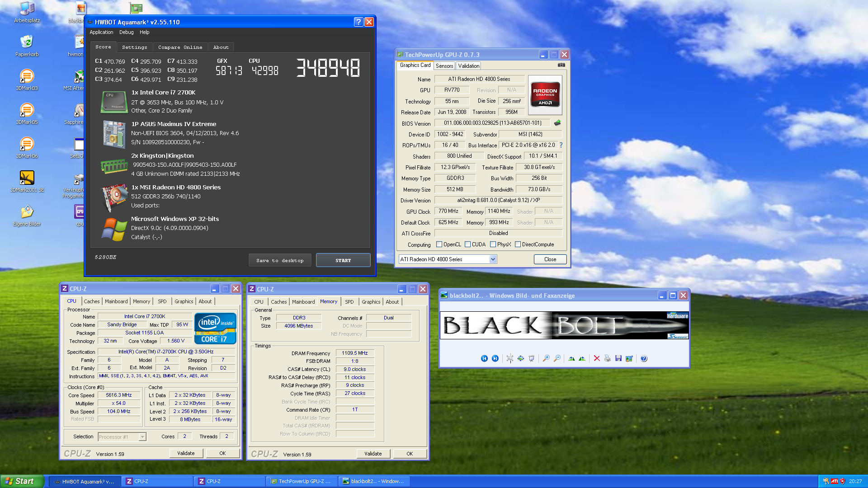The height and width of the screenshot is (488, 868).
Task: Toggle the CUDA checkbox in GPU-Z
Action: (467, 244)
